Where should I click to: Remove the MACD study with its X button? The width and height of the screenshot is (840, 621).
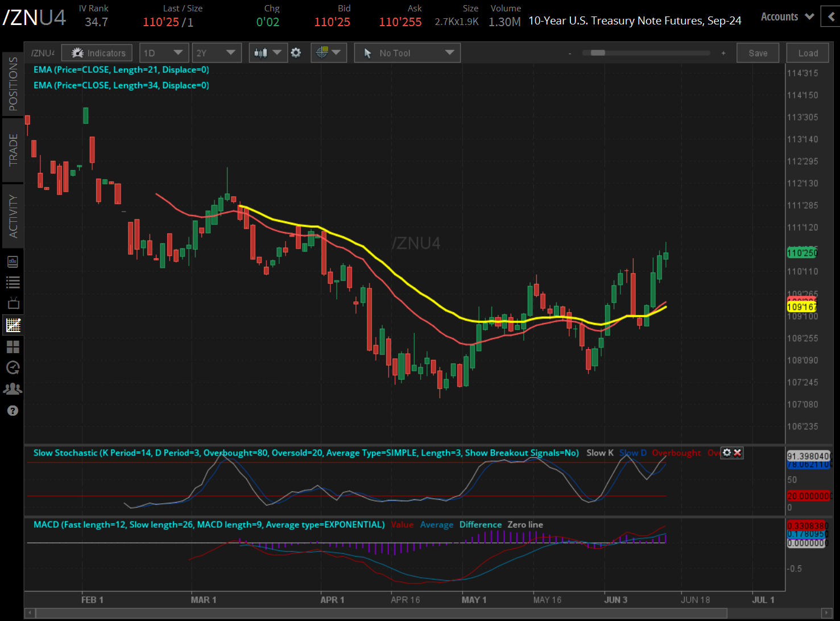pyautogui.click(x=738, y=452)
